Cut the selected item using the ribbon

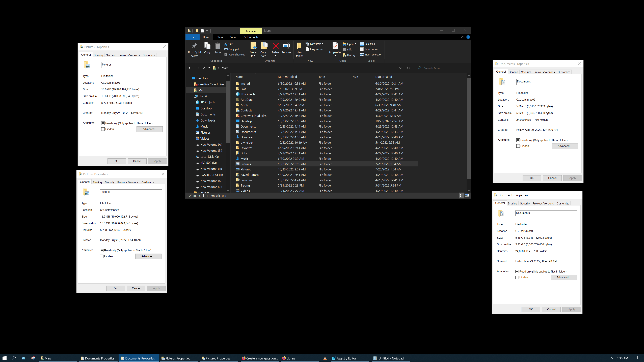pos(228,44)
